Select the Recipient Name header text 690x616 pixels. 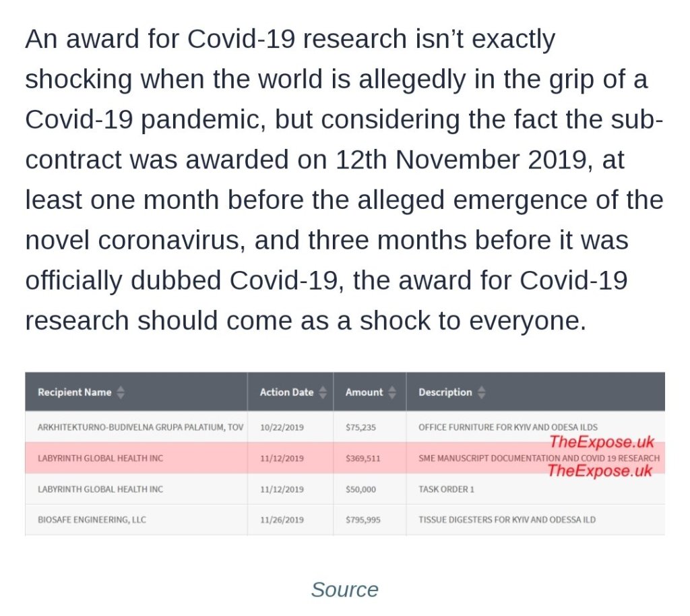click(x=74, y=392)
